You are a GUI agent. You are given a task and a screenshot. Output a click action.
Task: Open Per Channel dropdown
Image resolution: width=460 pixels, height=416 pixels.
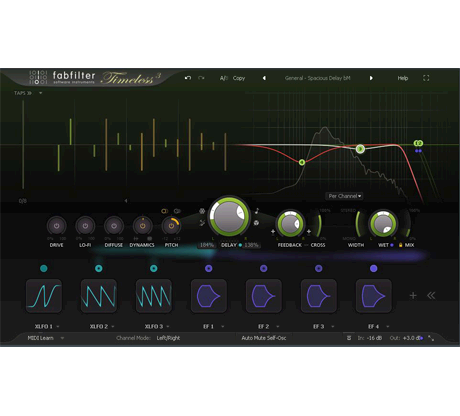pyautogui.click(x=345, y=196)
